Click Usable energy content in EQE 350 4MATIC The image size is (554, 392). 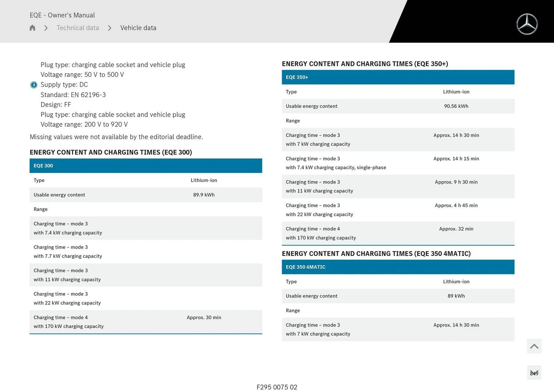pyautogui.click(x=312, y=296)
